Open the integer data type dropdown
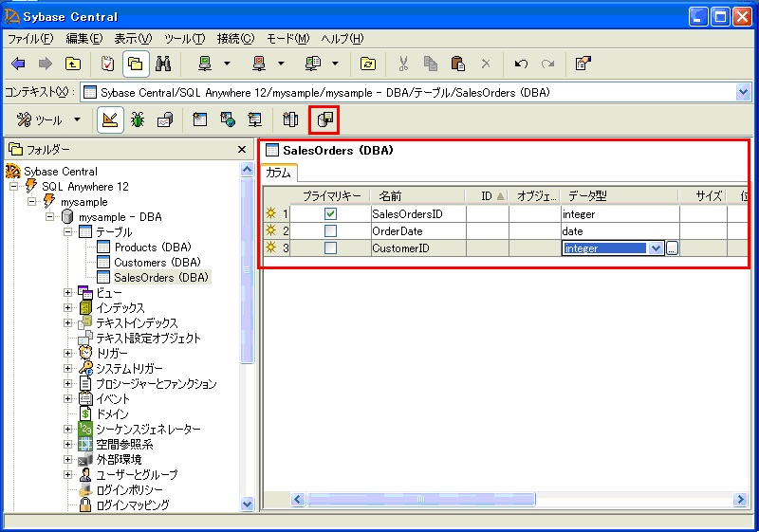The height and width of the screenshot is (532, 759). tap(655, 248)
